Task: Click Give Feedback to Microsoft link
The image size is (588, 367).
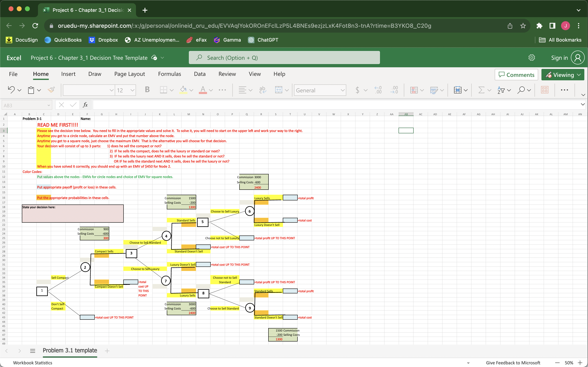Action: point(513,363)
